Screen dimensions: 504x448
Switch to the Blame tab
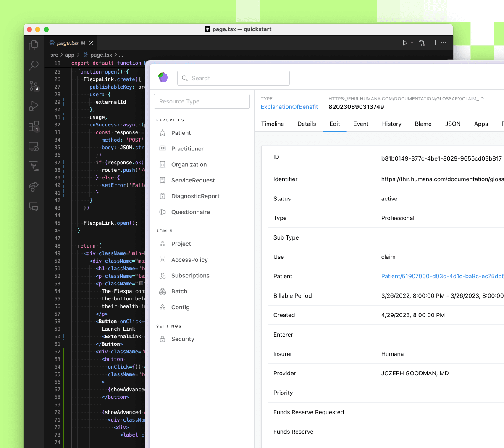[423, 124]
